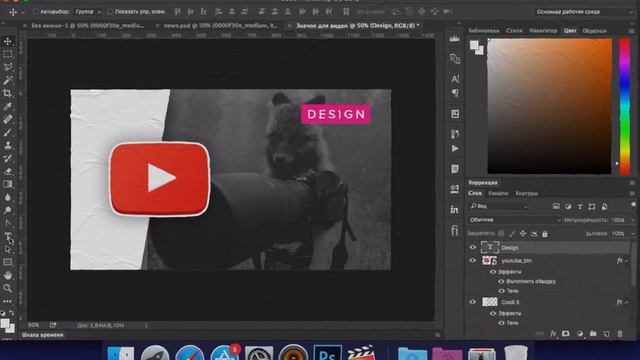The image size is (640, 360).
Task: Select the Brush tool
Action: pos(7,132)
